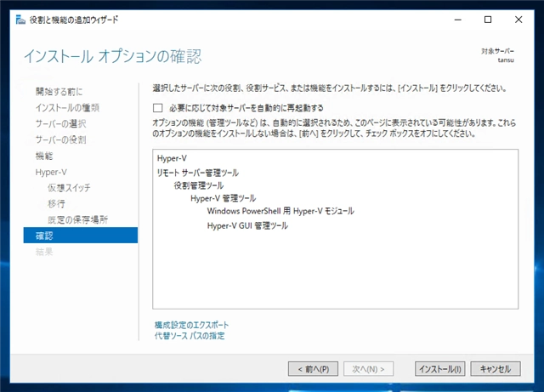Click Windows PowerShell 用 Hyper-V モジュール entry

(280, 211)
